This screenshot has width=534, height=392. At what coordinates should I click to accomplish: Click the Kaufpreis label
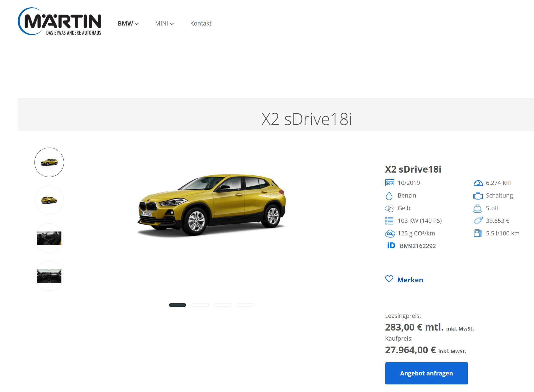tap(399, 339)
